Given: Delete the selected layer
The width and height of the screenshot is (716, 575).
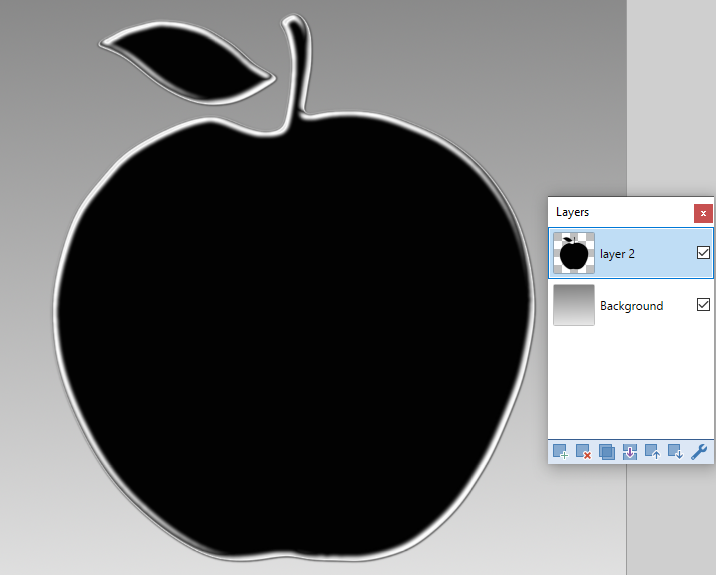Looking at the screenshot, I should pos(583,452).
